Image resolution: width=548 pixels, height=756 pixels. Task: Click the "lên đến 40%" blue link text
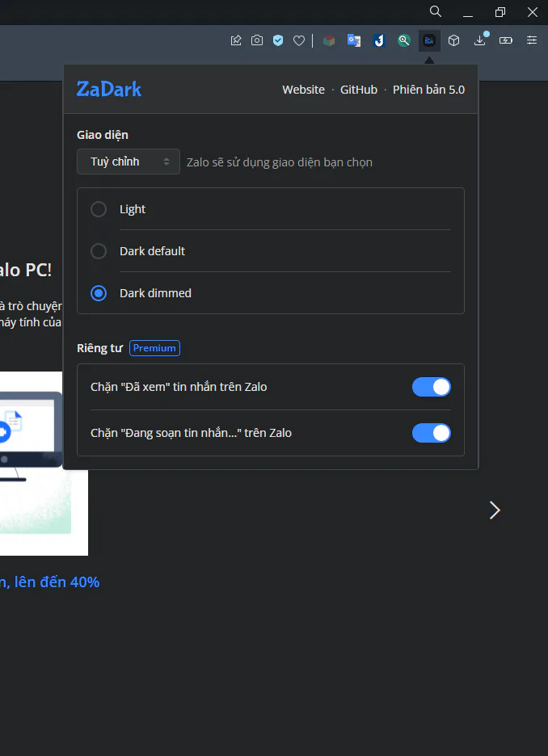click(57, 582)
